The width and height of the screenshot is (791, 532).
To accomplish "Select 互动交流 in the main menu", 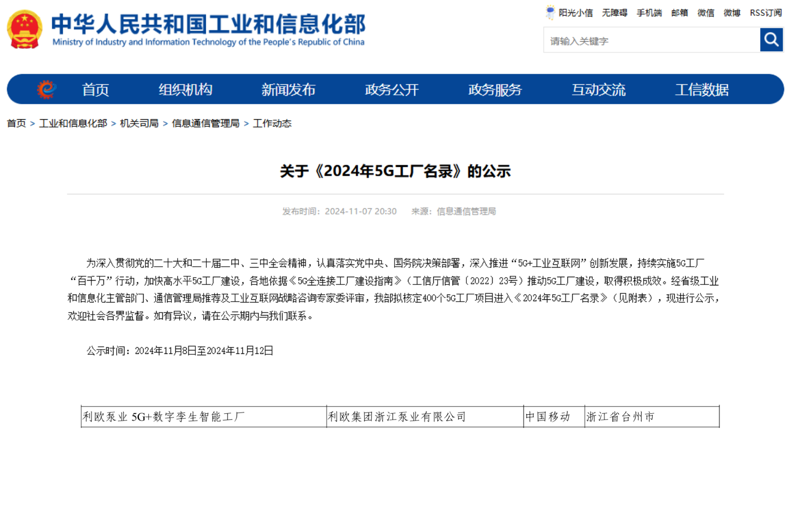I will pos(598,90).
